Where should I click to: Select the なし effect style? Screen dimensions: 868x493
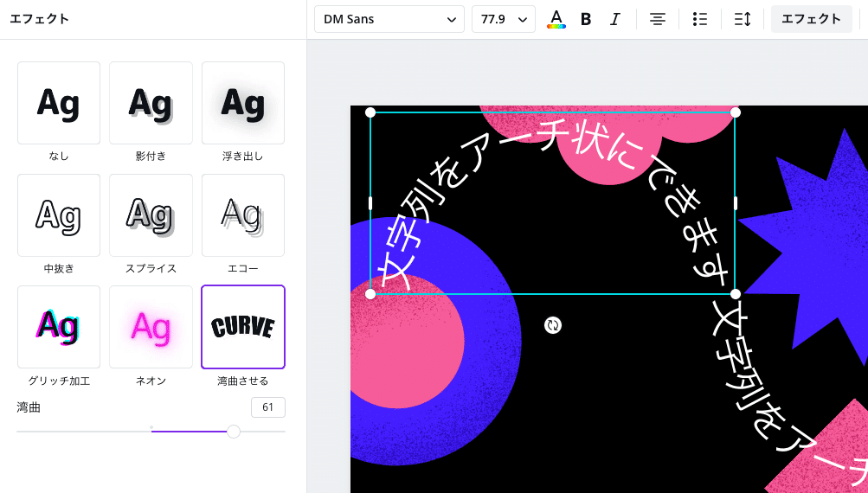pyautogui.click(x=59, y=103)
